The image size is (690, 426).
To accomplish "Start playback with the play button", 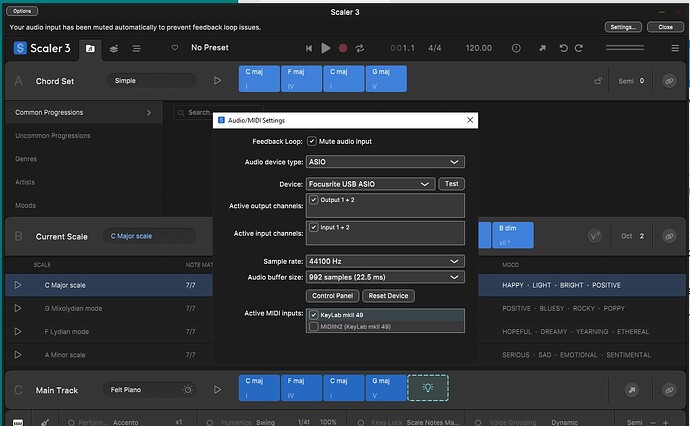I will click(x=326, y=48).
